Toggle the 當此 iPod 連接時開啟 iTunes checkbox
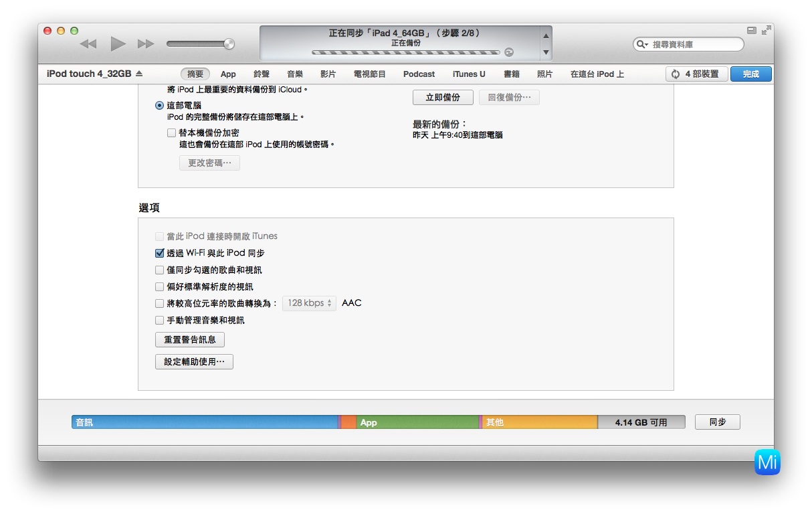 [159, 236]
